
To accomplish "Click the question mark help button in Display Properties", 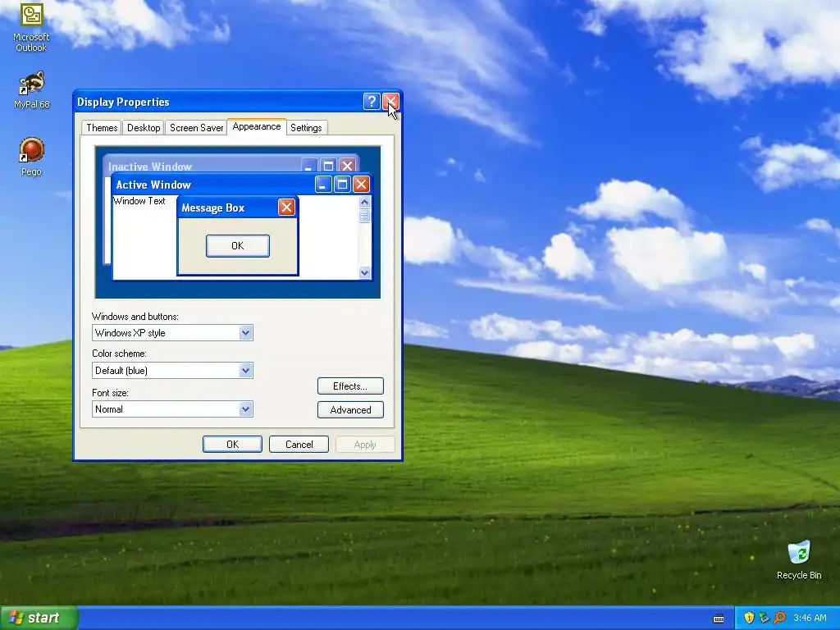I will [x=372, y=101].
